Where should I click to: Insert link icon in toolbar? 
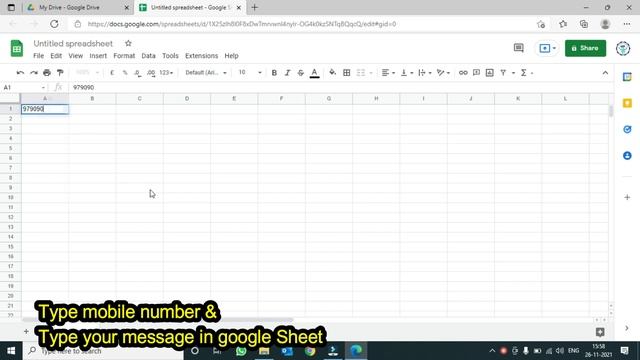[463, 73]
